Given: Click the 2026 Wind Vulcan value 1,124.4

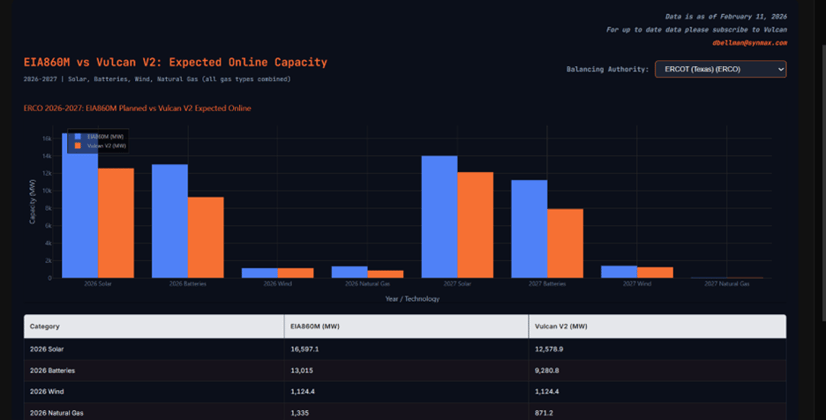Looking at the screenshot, I should [552, 391].
